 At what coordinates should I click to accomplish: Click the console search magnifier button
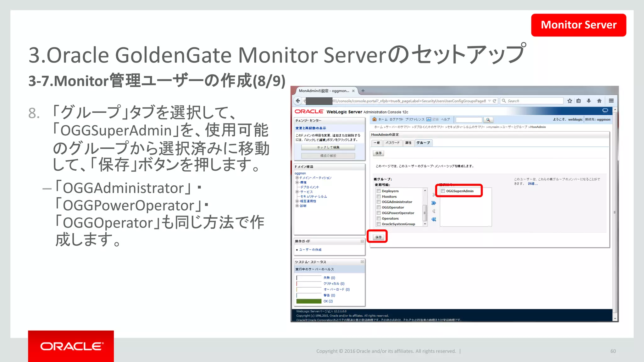click(488, 120)
